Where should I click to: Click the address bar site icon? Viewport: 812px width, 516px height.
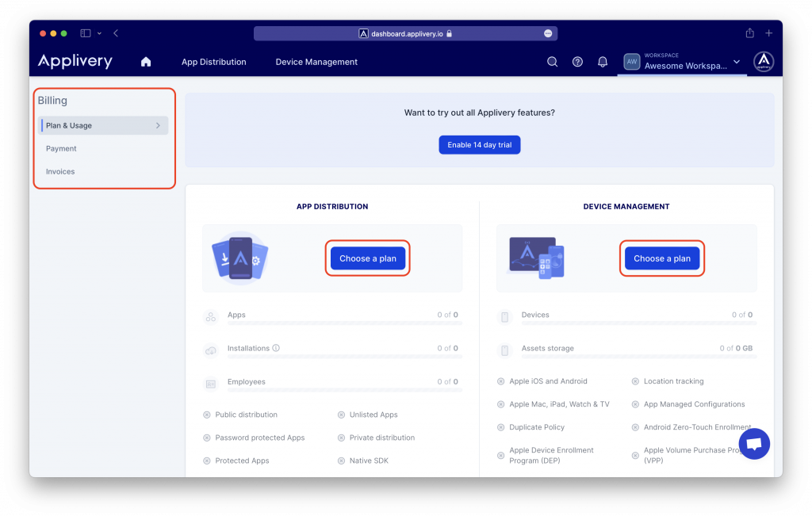click(363, 33)
